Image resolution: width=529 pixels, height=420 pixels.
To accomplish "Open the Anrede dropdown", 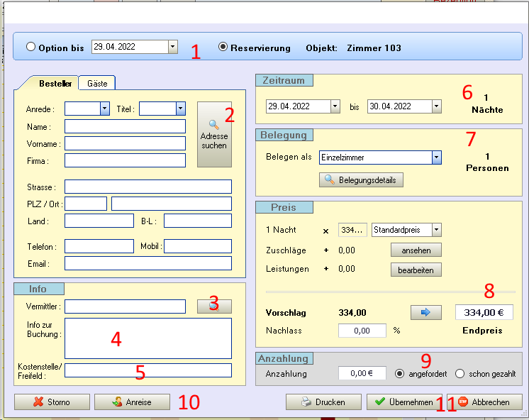I will pyautogui.click(x=105, y=109).
